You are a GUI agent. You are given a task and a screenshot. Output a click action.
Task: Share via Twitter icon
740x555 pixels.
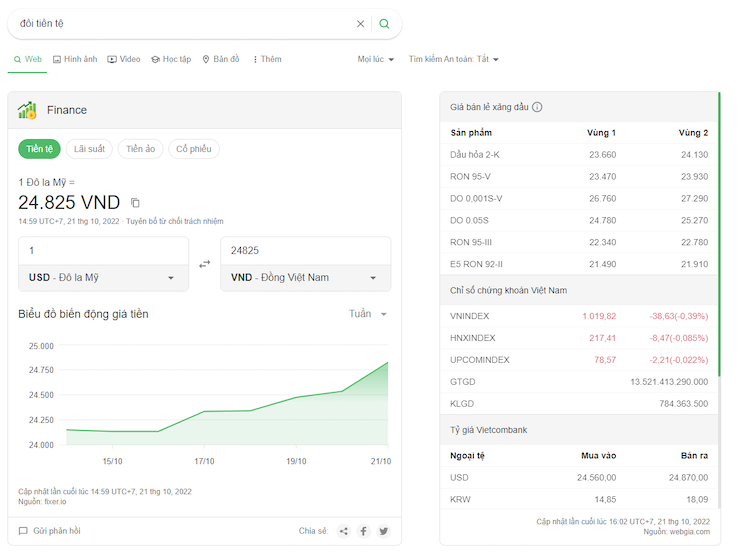383,531
